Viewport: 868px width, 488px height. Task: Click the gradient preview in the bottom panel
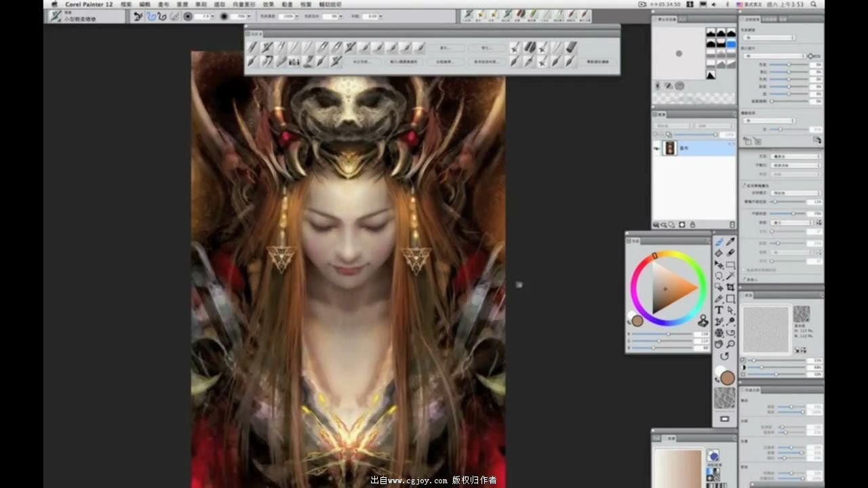pos(677,468)
